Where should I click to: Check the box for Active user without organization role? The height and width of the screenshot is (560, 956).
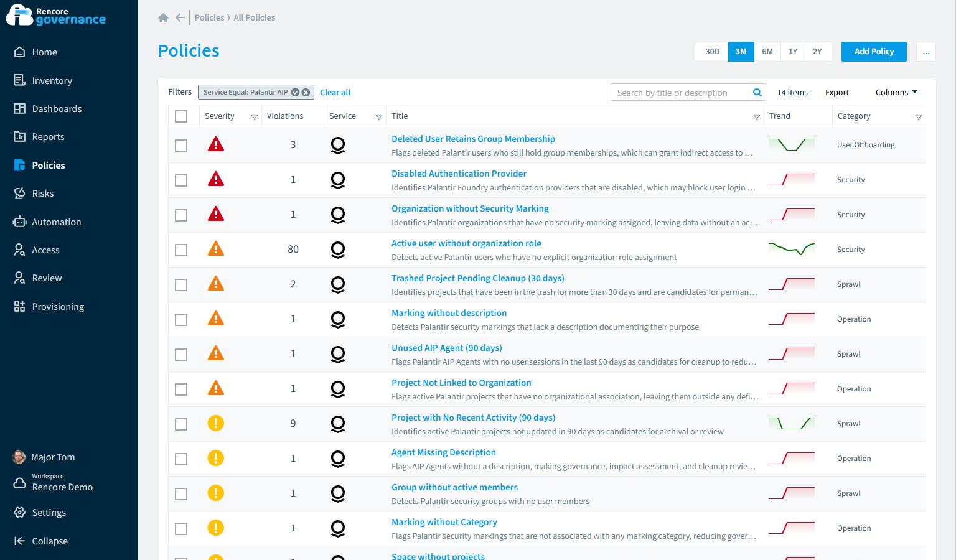click(x=181, y=250)
